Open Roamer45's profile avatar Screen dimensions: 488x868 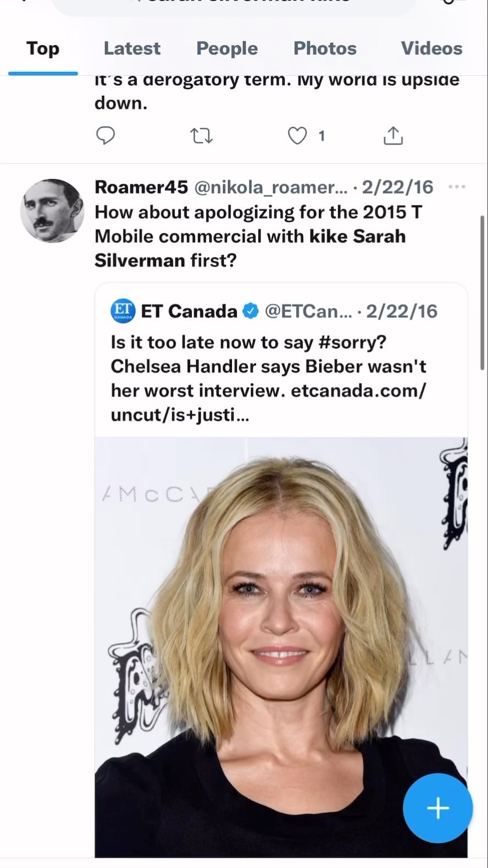(x=52, y=211)
